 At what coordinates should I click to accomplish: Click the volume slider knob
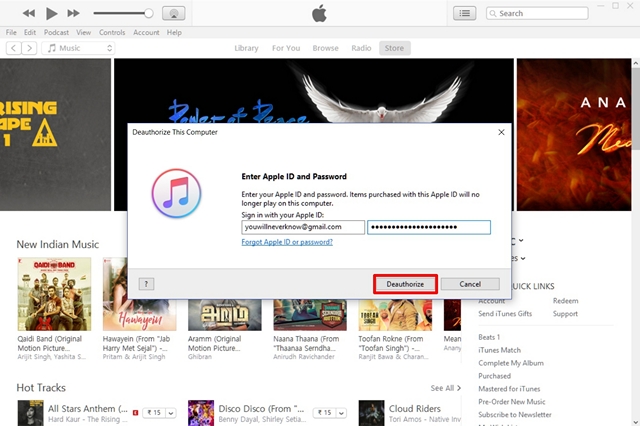pos(149,14)
